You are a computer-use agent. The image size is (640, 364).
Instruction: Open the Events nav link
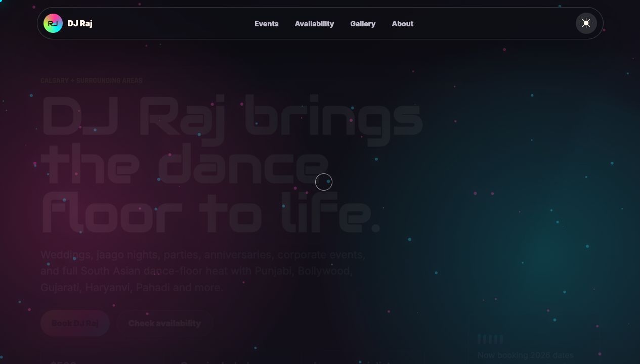[267, 24]
